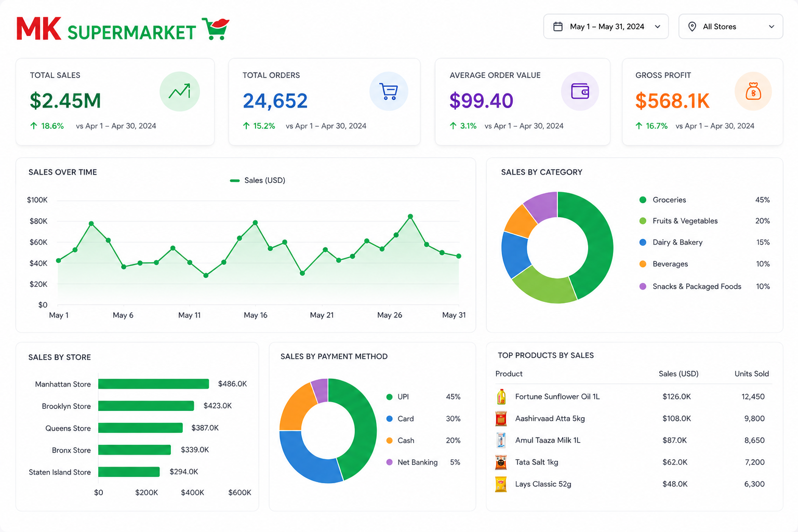Sort table by Units Sold column header
This screenshot has height=532, width=798.
point(751,374)
